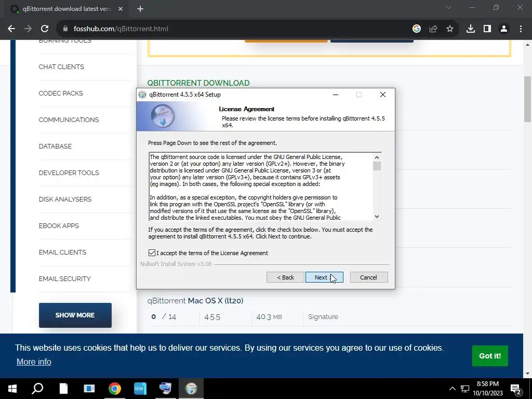Open Windows Start menu
Image resolution: width=532 pixels, height=399 pixels.
(12, 389)
